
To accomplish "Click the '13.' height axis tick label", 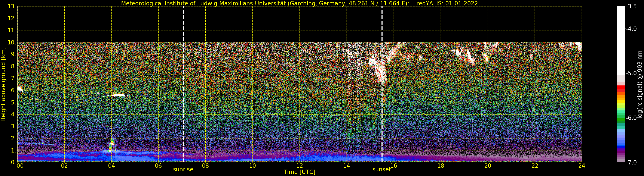I will click(12, 6).
